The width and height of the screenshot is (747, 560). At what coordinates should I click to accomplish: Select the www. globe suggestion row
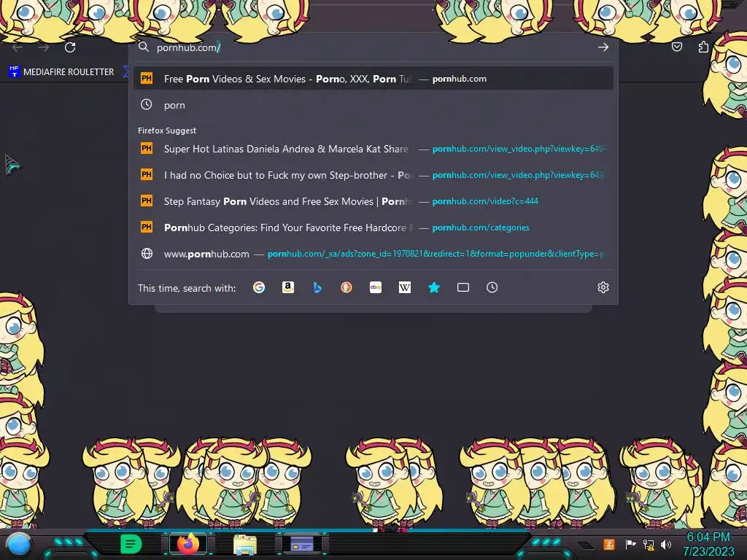[373, 253]
